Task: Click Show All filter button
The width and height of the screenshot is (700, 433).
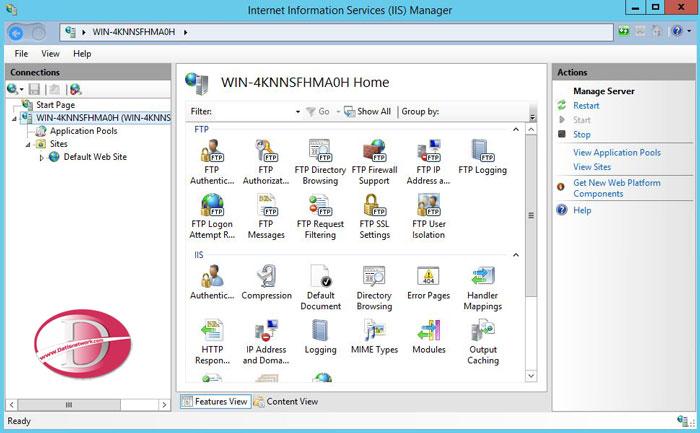Action: [x=368, y=112]
